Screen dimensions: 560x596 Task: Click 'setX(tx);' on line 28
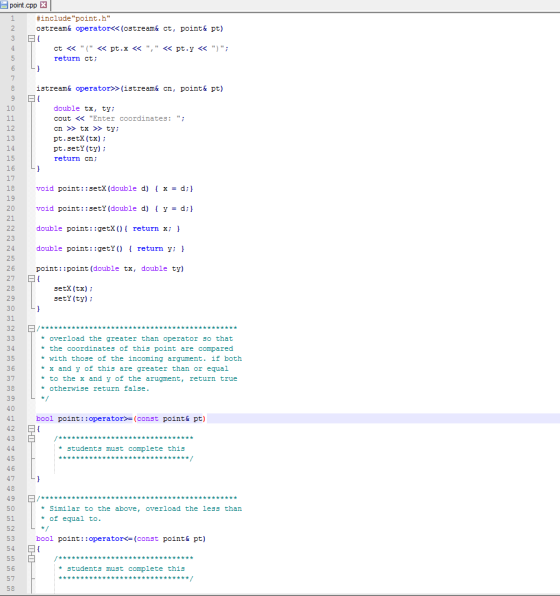(x=73, y=288)
